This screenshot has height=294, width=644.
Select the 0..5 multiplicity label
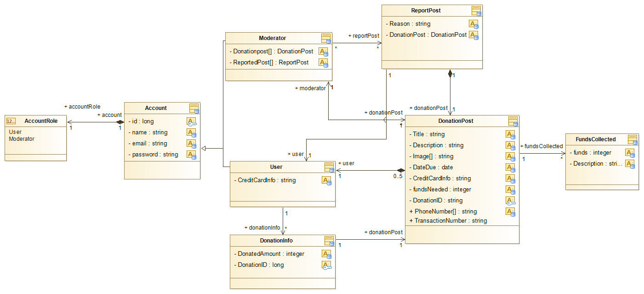(398, 176)
